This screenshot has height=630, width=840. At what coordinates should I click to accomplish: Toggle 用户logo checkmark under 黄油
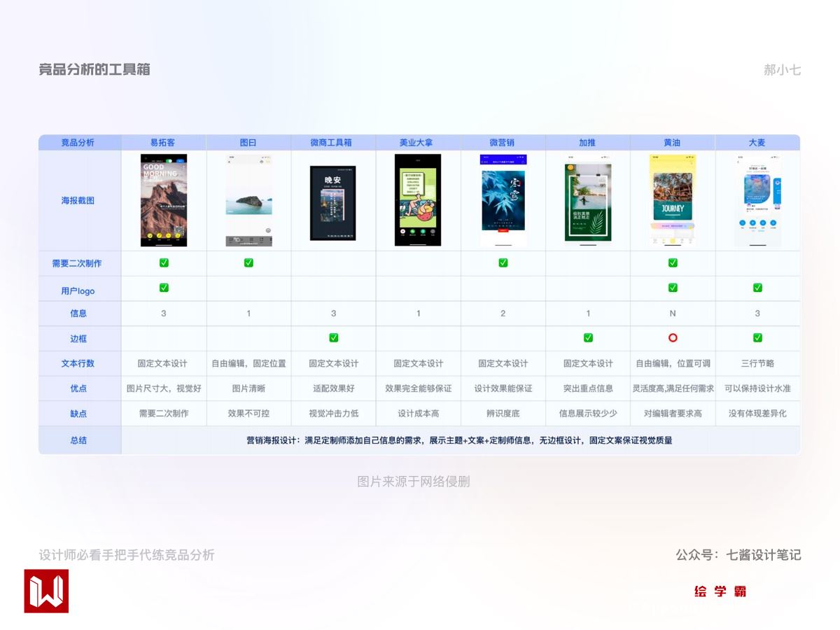click(673, 288)
